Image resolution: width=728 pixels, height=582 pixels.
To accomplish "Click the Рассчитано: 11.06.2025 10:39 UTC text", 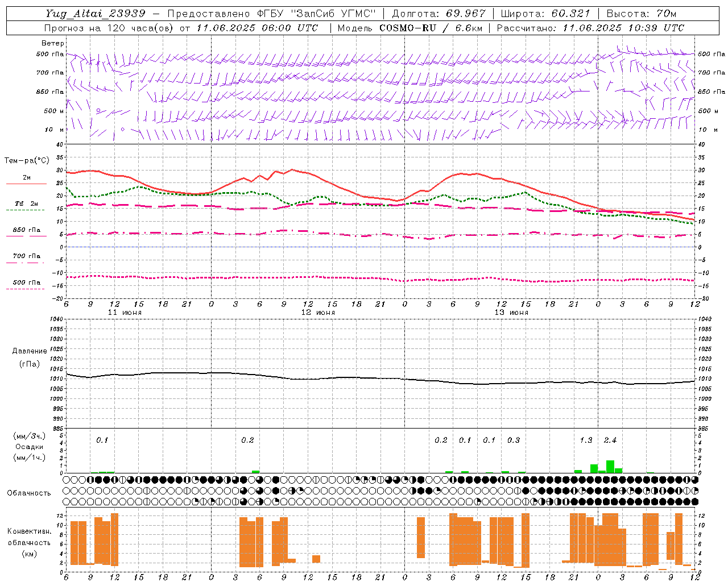I will pos(590,28).
